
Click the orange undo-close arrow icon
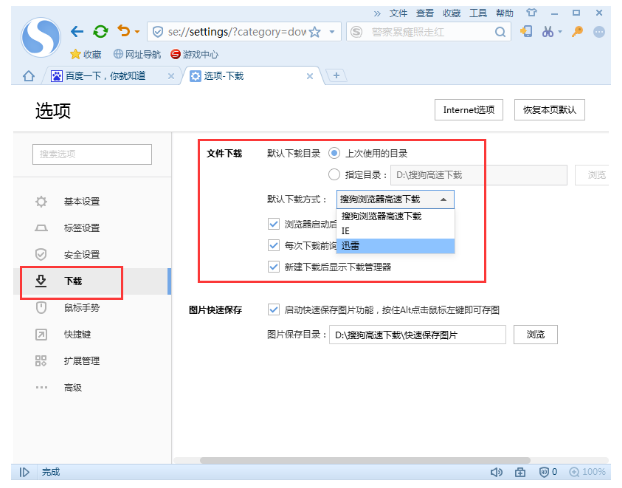click(124, 31)
